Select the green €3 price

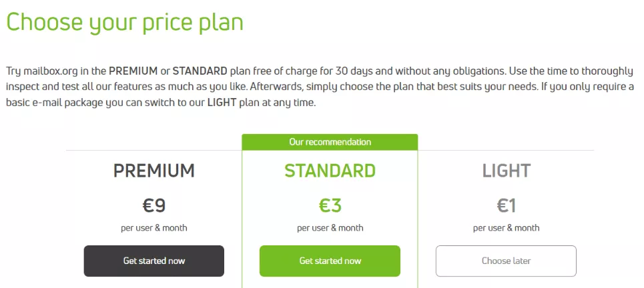[330, 205]
